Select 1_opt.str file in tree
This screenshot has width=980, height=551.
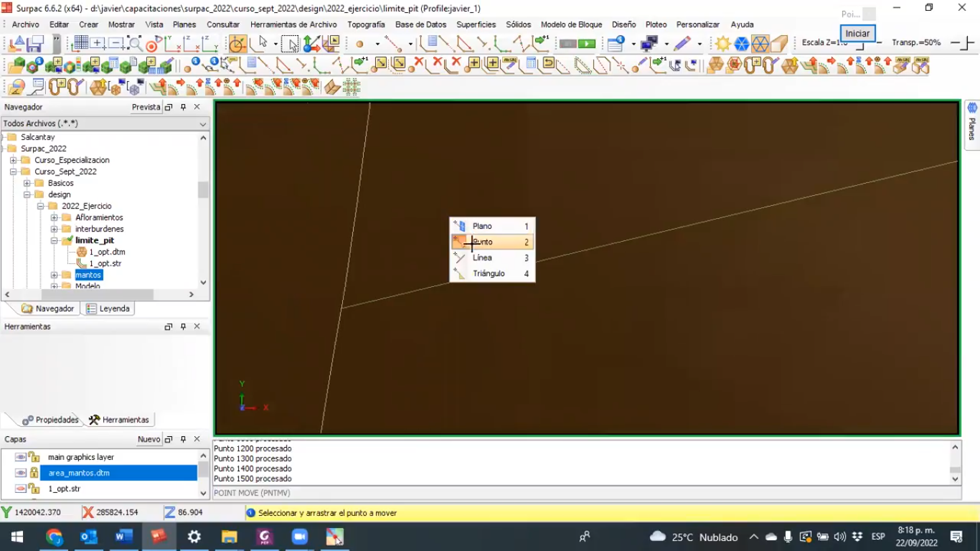coord(105,263)
